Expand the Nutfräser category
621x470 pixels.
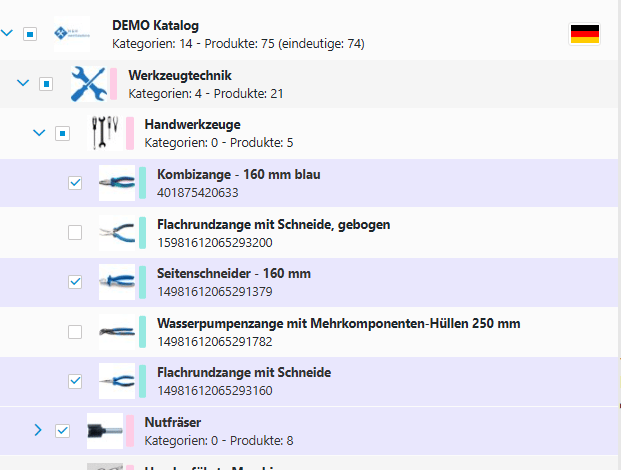[38, 430]
